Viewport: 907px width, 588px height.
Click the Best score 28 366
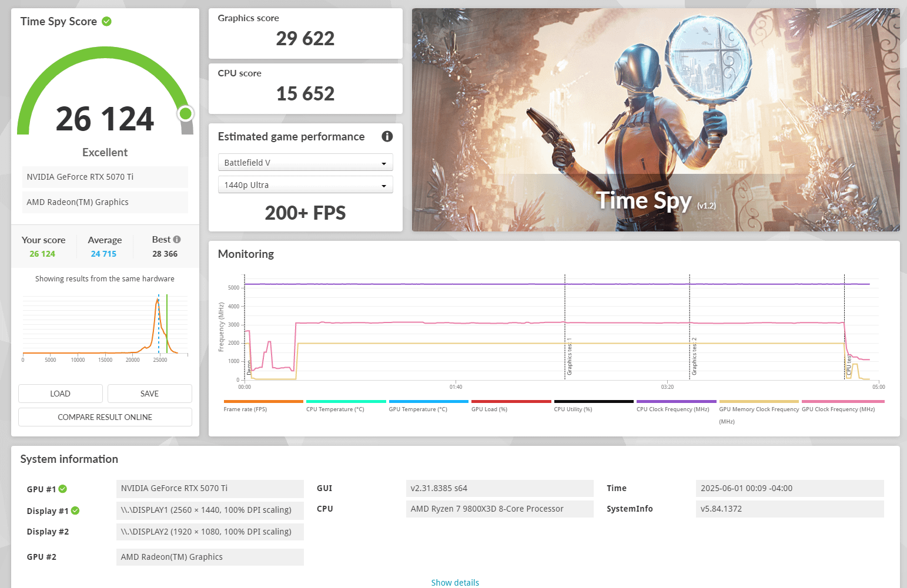click(165, 254)
